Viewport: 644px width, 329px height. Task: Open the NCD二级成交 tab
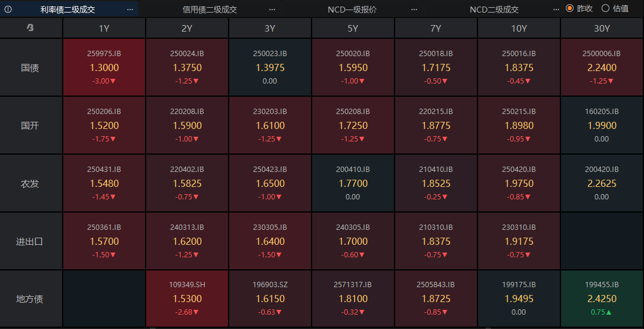[x=494, y=9]
